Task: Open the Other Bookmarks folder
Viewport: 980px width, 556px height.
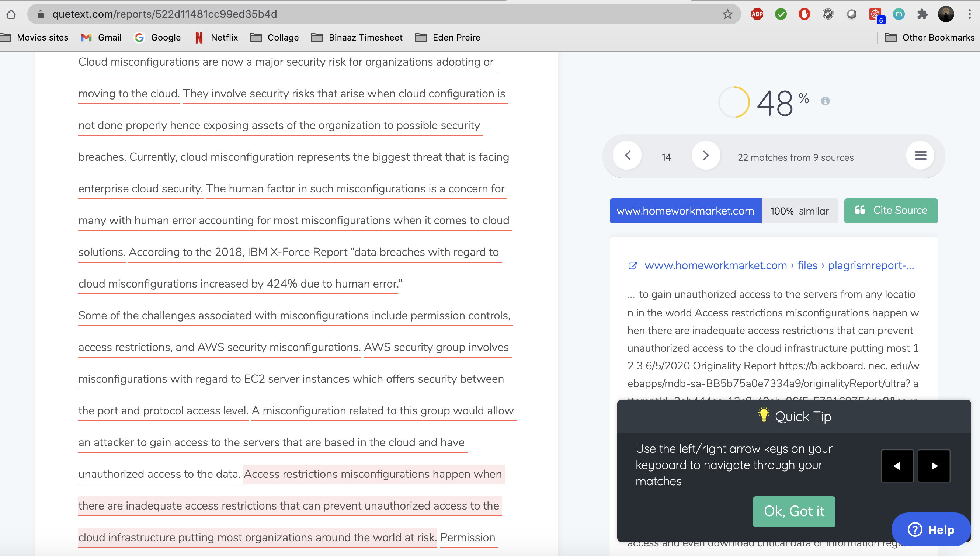Action: tap(929, 38)
